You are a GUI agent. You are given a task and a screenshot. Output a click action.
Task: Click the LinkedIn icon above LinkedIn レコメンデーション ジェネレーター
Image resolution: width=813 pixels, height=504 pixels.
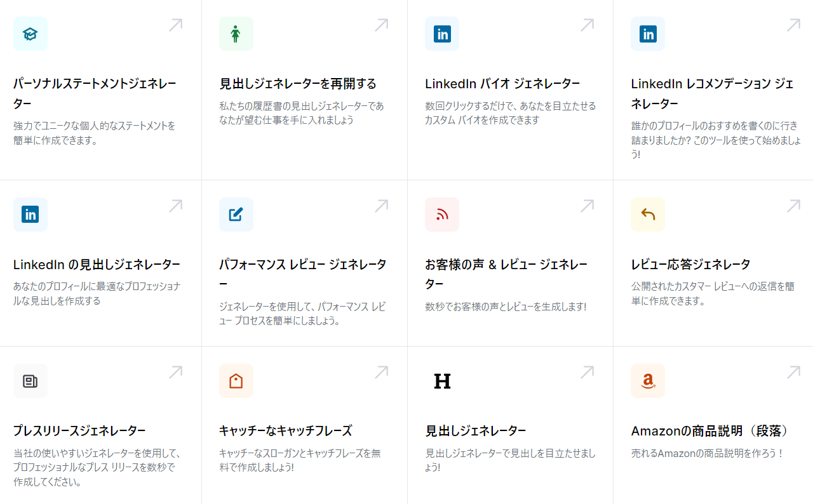coord(648,34)
